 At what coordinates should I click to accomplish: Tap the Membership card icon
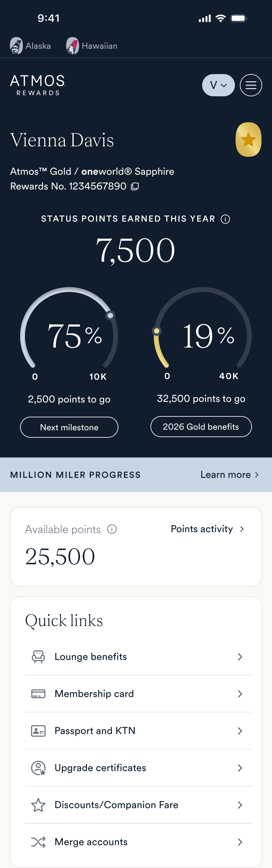[x=38, y=694]
